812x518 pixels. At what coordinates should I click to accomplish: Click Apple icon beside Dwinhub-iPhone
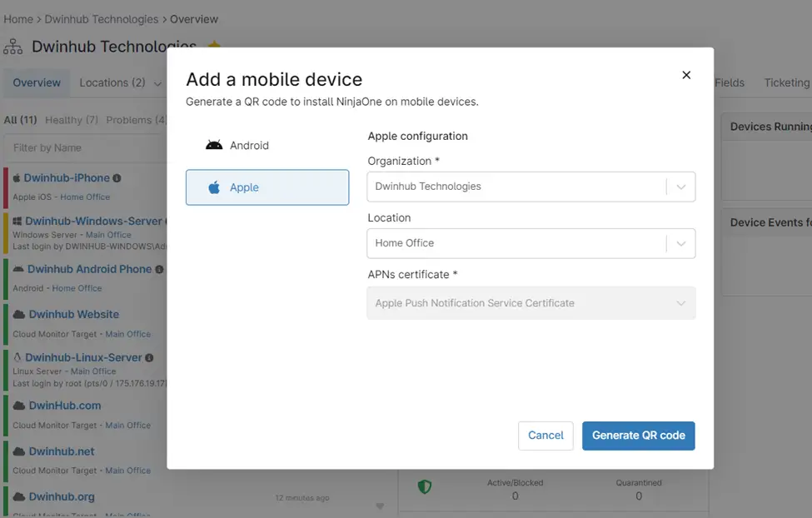[17, 177]
